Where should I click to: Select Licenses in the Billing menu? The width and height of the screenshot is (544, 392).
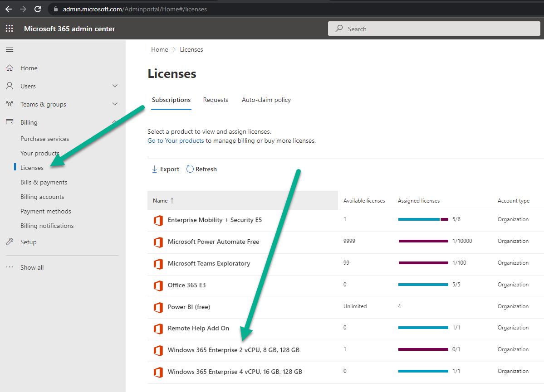pos(32,168)
